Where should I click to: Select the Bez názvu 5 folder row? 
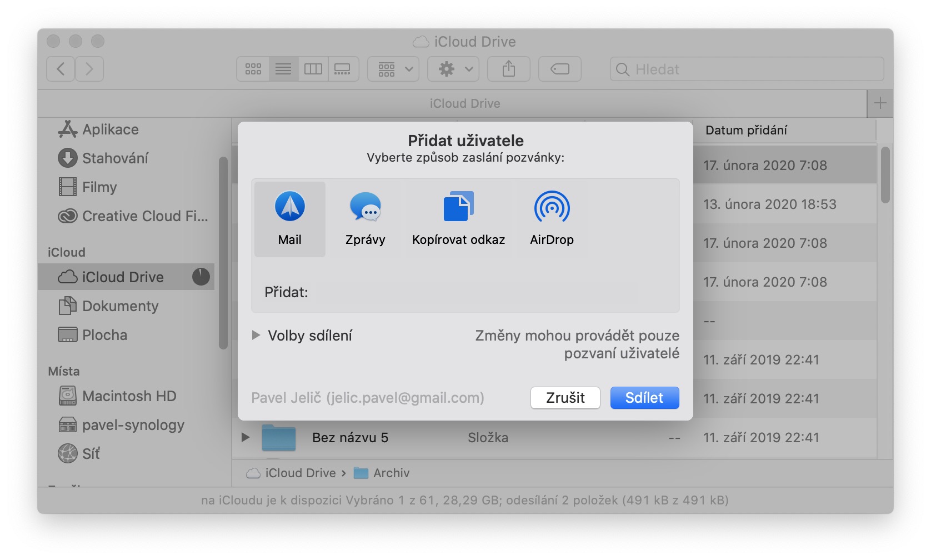click(x=554, y=438)
